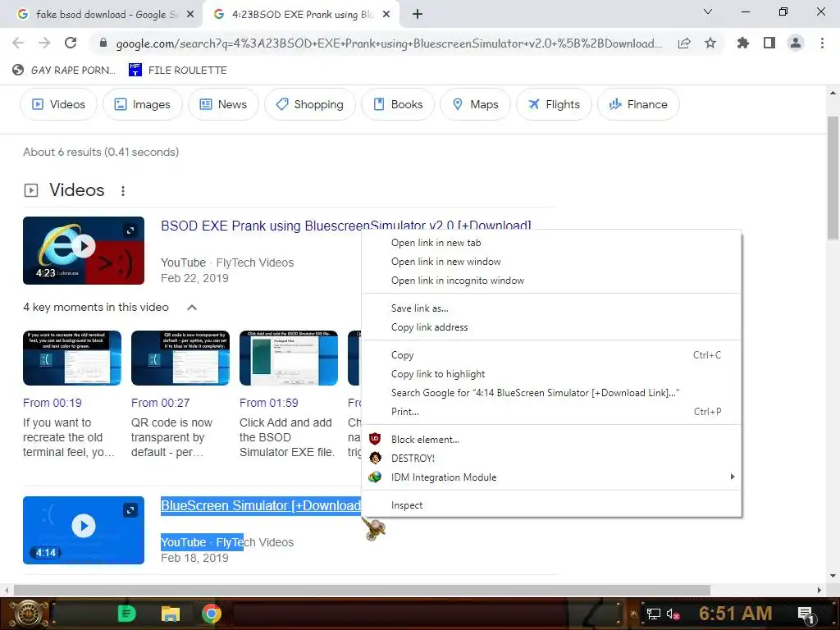Viewport: 840px width, 630px height.
Task: Click the muted volume tray icon
Action: click(673, 614)
